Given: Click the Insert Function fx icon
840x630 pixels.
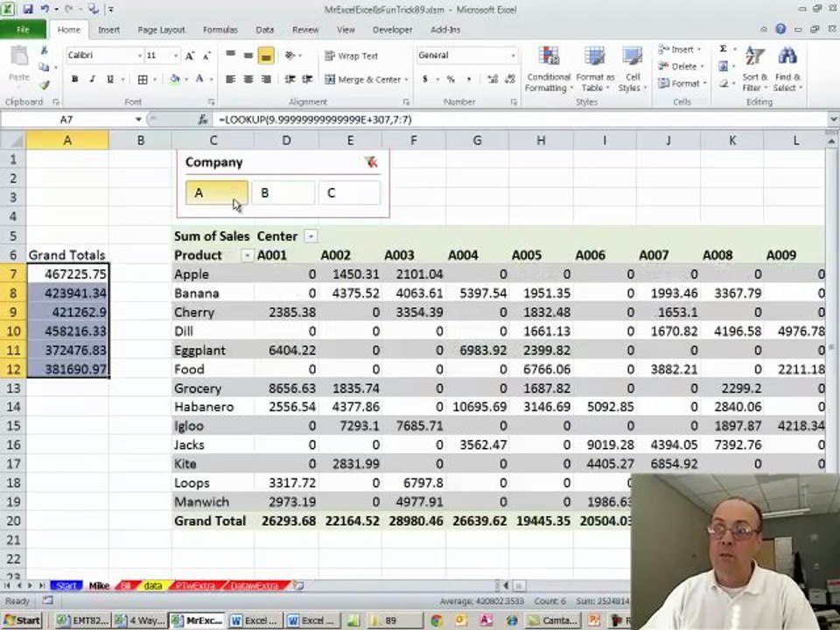Looking at the screenshot, I should pos(202,120).
